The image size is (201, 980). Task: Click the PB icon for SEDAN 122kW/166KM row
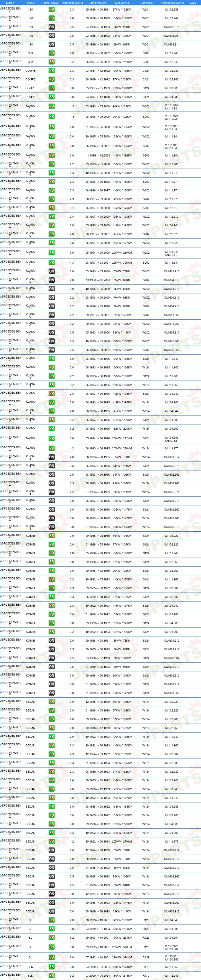click(x=51, y=789)
